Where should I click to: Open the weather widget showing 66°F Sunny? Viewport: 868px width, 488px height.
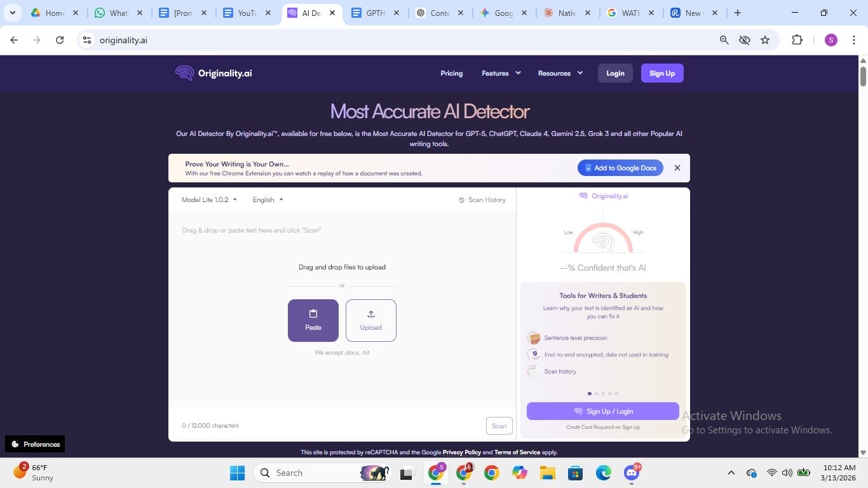(x=35, y=473)
